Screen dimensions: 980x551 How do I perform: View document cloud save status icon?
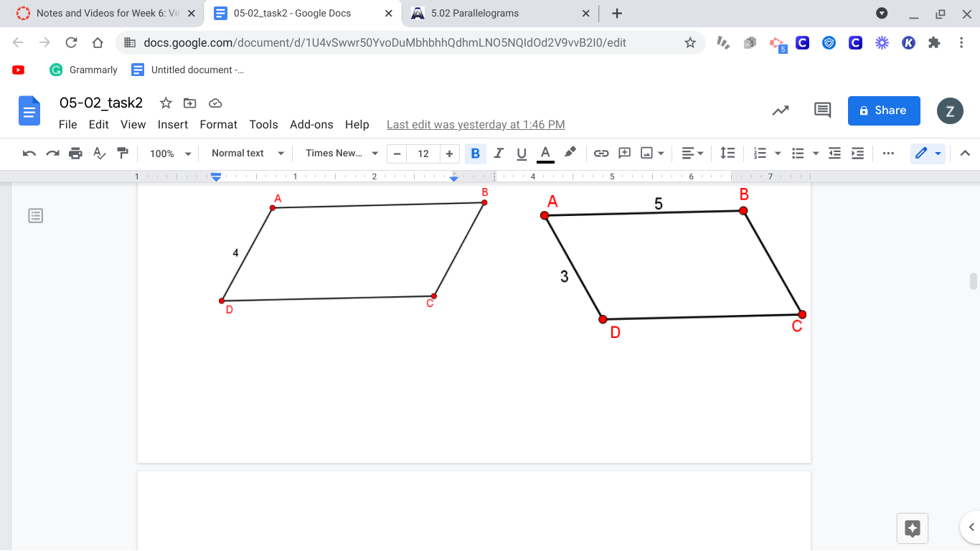pyautogui.click(x=215, y=103)
